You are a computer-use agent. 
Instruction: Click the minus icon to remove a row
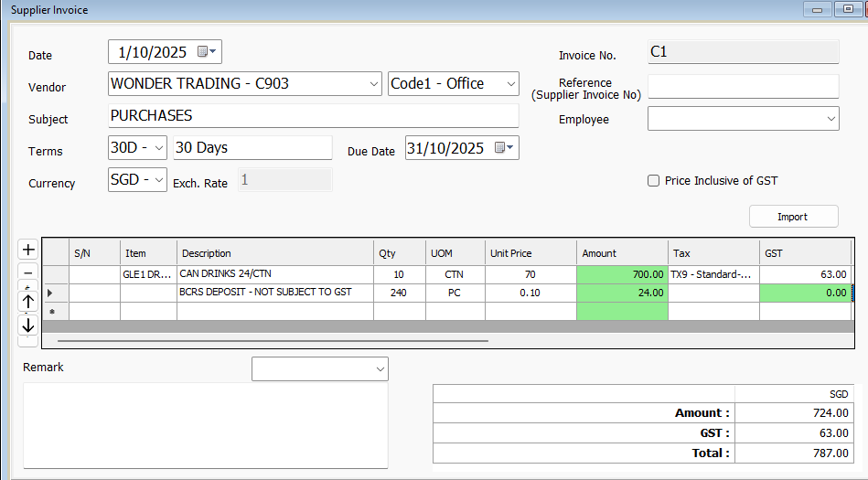pyautogui.click(x=27, y=272)
